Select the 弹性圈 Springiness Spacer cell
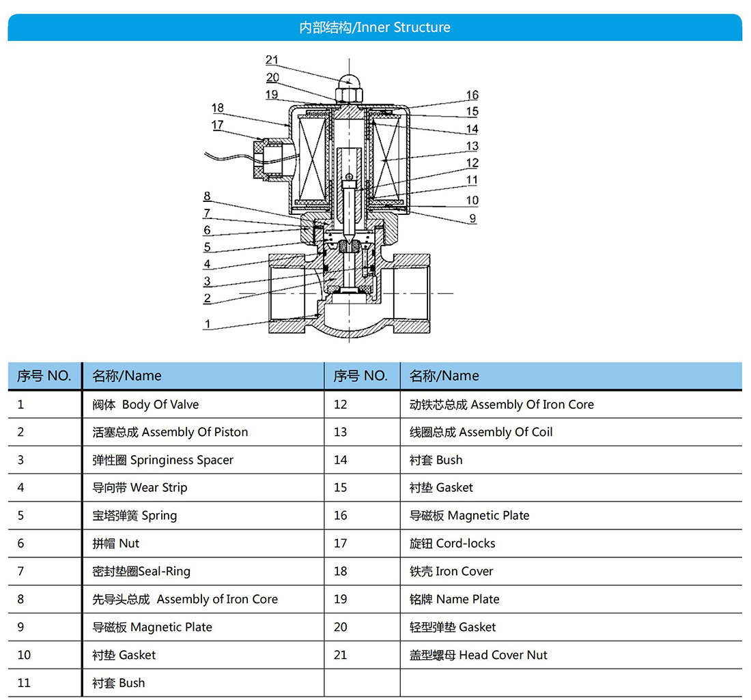This screenshot has height=700, width=751. 203,460
